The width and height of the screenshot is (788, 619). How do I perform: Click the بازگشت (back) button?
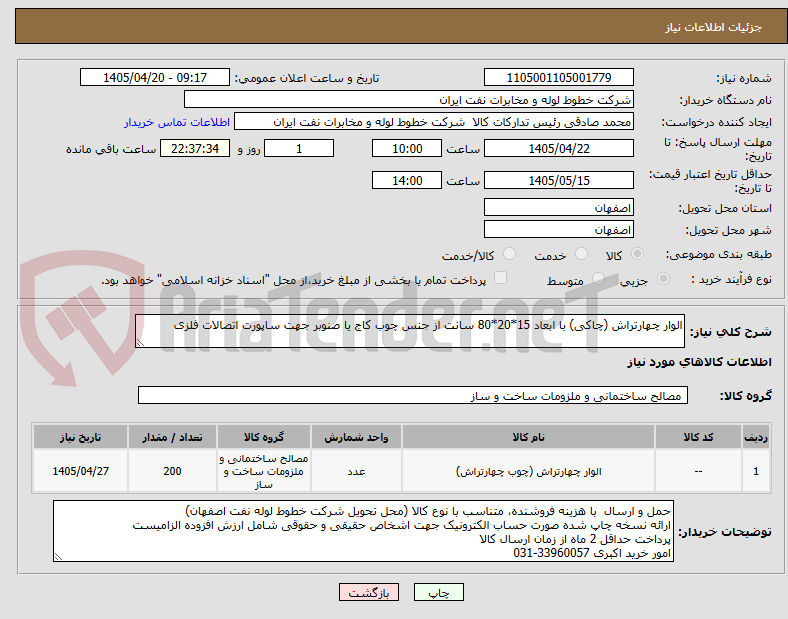369,592
